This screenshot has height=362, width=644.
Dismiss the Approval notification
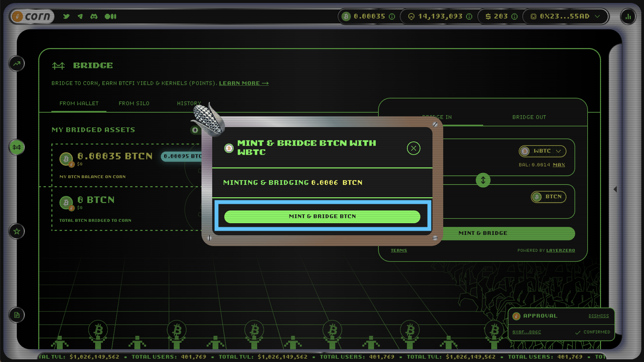coord(598,316)
